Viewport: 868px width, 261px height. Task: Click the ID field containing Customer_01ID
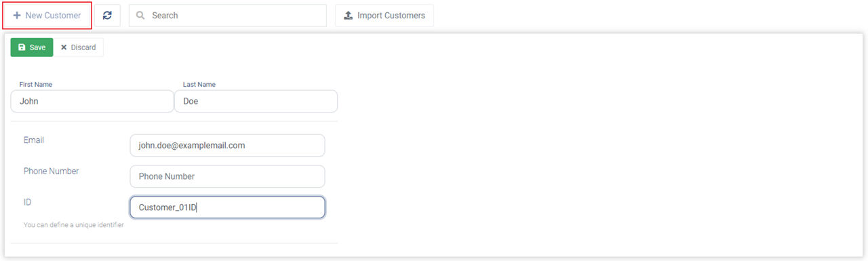(227, 207)
